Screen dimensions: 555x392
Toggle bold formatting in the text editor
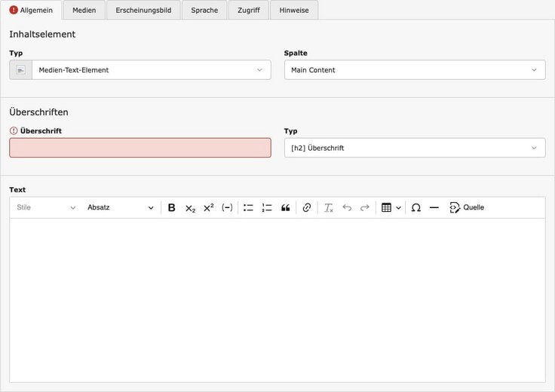click(171, 208)
